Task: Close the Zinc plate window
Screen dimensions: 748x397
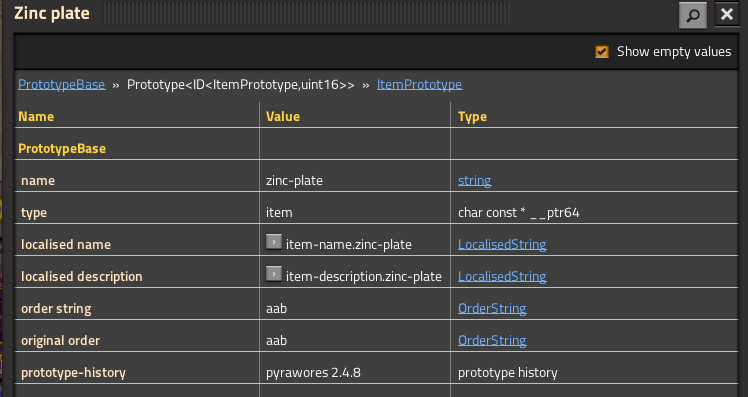Action: pyautogui.click(x=727, y=14)
